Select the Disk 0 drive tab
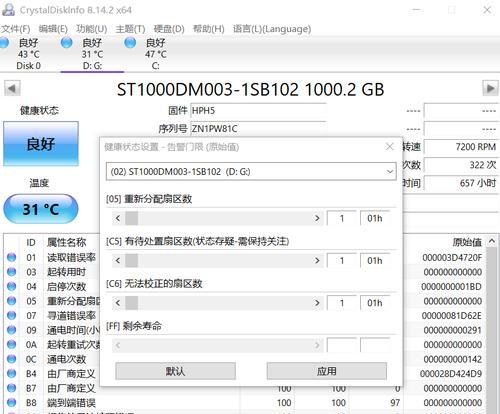Viewport: 500px width, 414px height. coord(28,54)
